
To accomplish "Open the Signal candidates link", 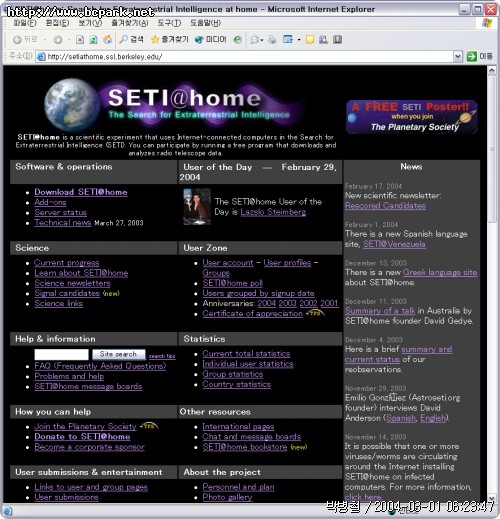I will (x=67, y=293).
